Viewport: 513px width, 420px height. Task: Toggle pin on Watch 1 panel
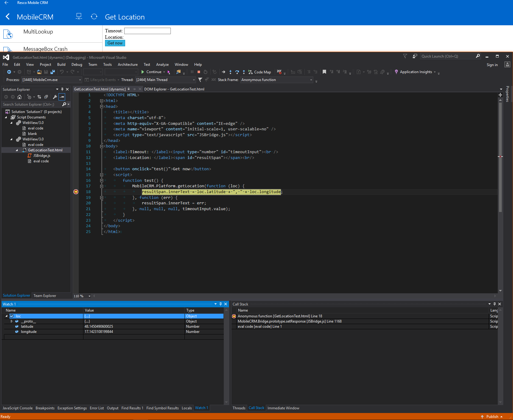pos(220,304)
